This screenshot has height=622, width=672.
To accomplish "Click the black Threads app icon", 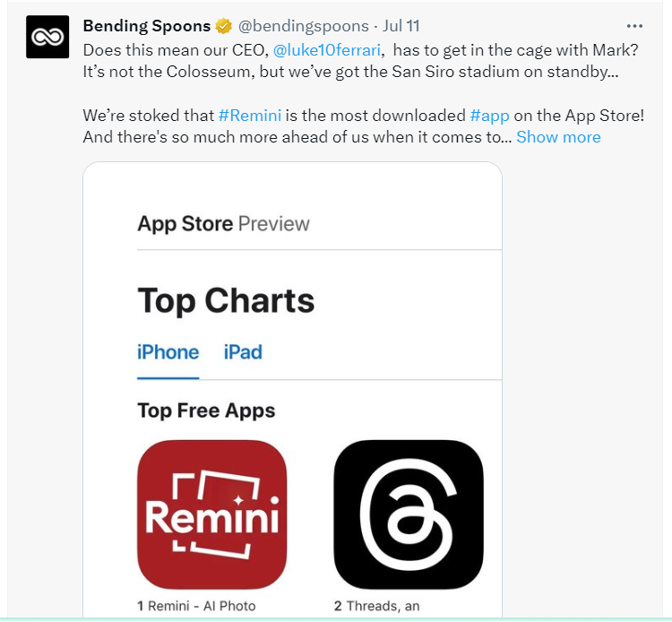I will [409, 514].
